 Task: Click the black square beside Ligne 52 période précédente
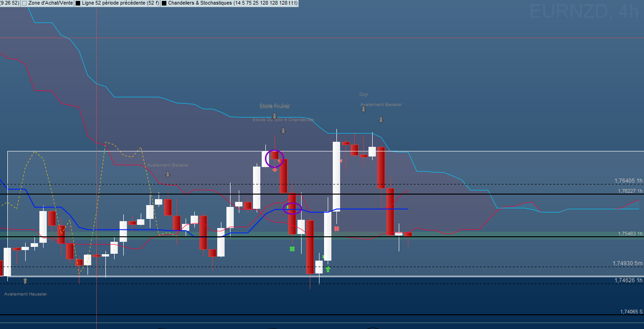(x=78, y=3)
